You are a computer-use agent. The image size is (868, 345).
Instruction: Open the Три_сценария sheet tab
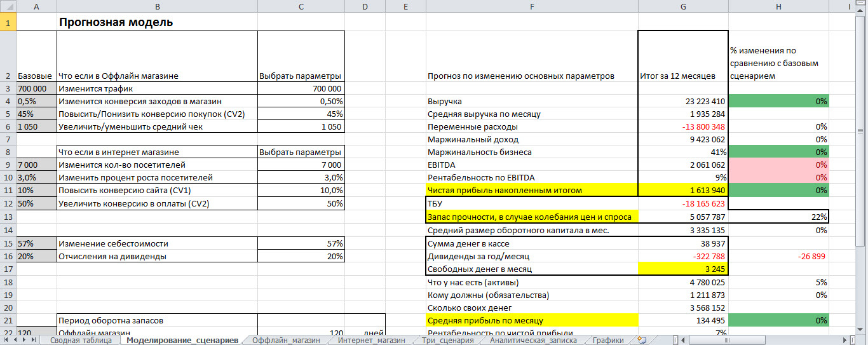point(447,340)
